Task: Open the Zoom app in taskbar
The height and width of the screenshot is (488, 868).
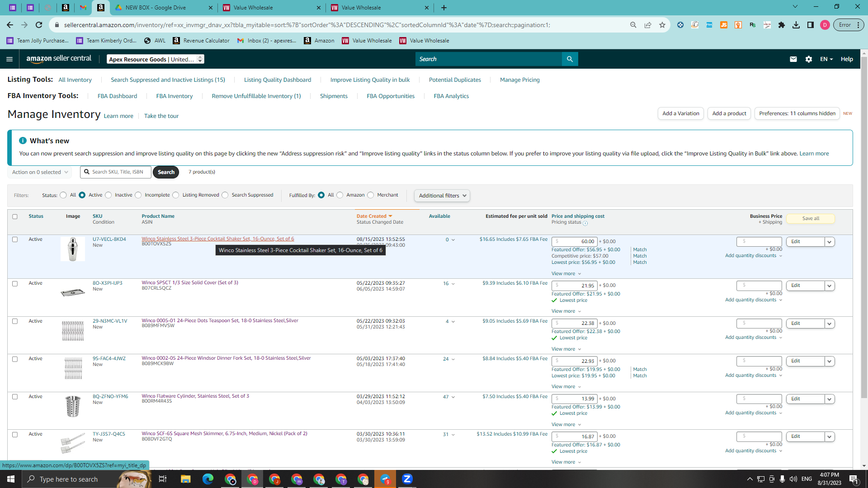Action: click(407, 479)
